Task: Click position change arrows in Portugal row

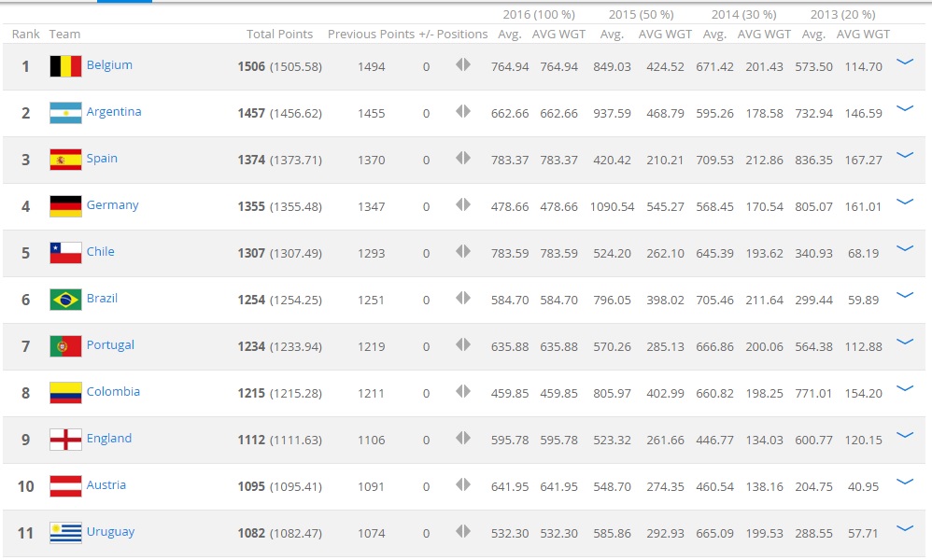Action: pos(463,344)
